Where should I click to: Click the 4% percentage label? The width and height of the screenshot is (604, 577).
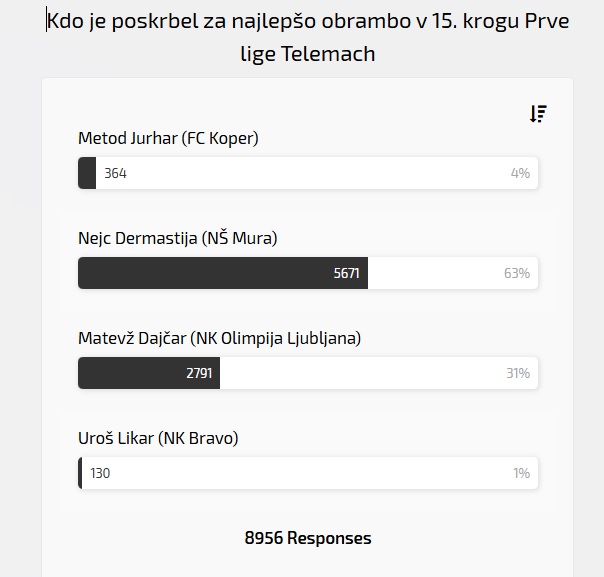[520, 173]
